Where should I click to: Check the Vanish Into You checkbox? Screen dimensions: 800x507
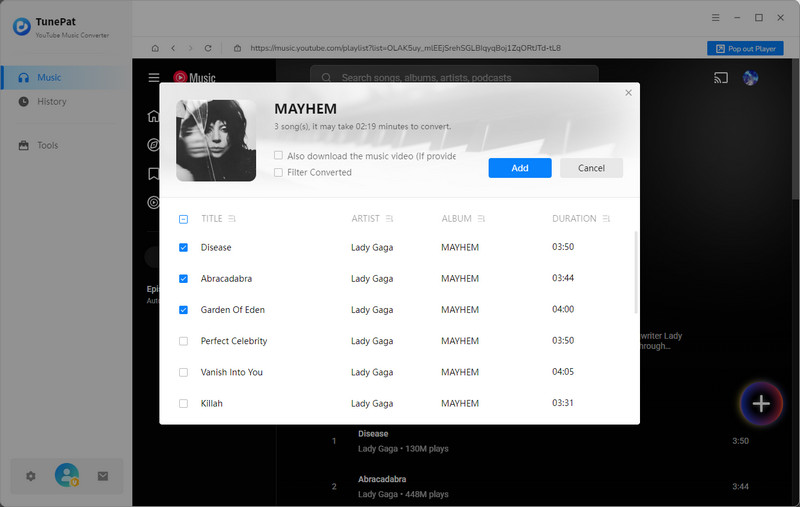(x=183, y=372)
